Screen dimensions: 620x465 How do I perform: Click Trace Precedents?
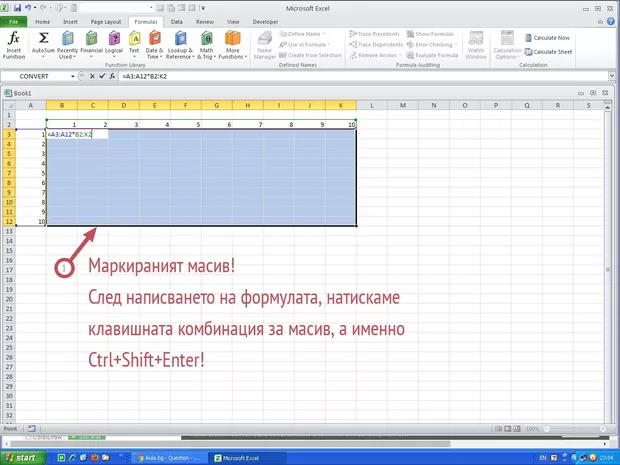click(x=375, y=34)
